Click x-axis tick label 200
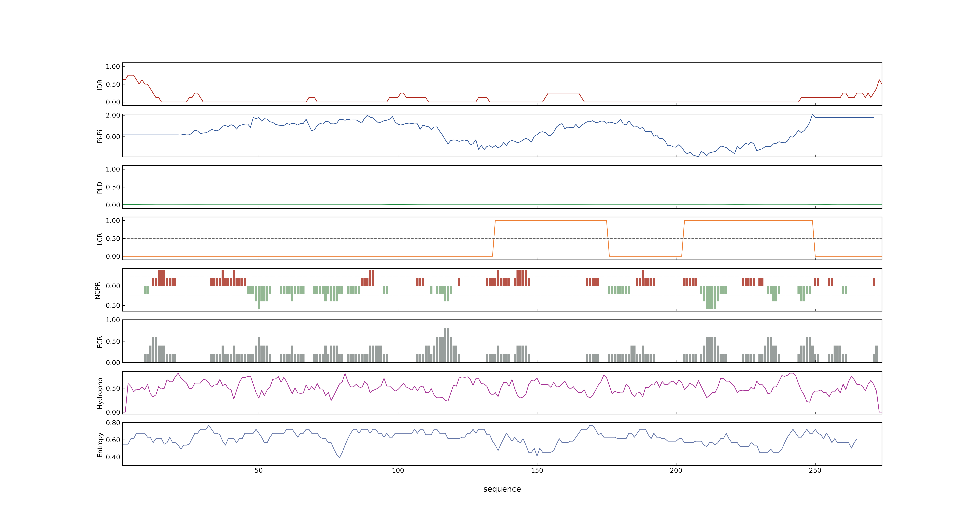 [x=676, y=470]
